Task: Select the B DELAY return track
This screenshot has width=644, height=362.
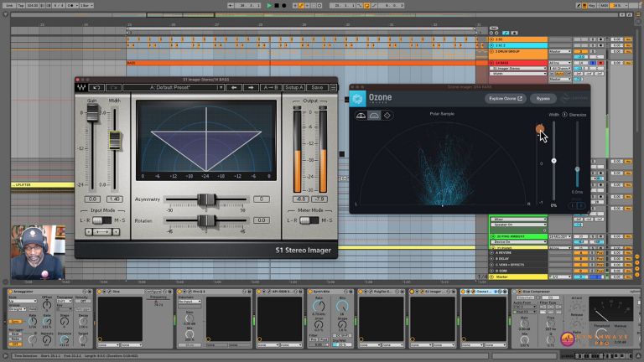Action: pos(518,259)
